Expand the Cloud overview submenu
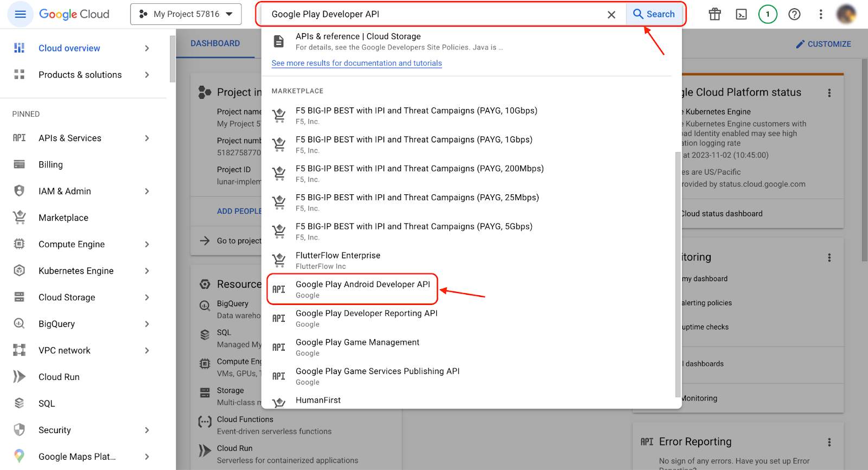Viewport: 868px width, 470px height. point(147,48)
